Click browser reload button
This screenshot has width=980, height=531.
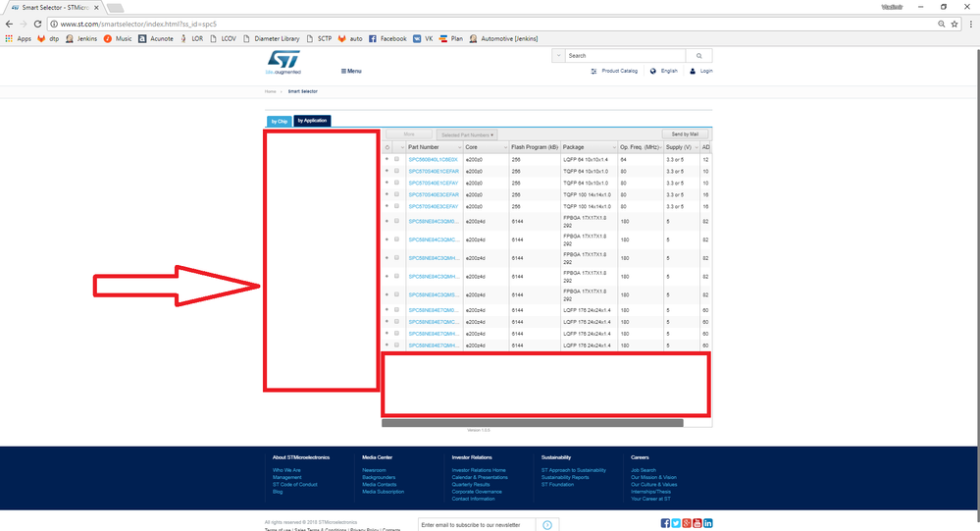click(37, 24)
